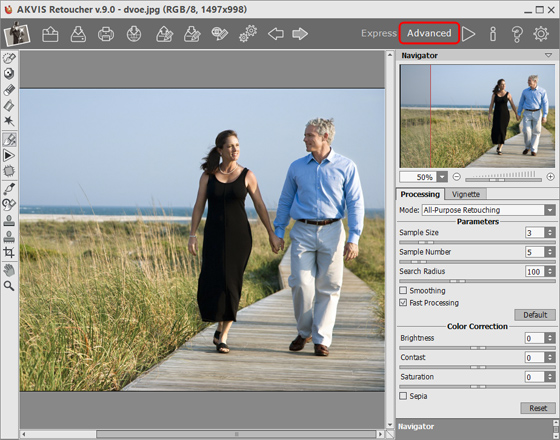Click the Print image icon
Screen dimensions: 560x440
coord(106,34)
